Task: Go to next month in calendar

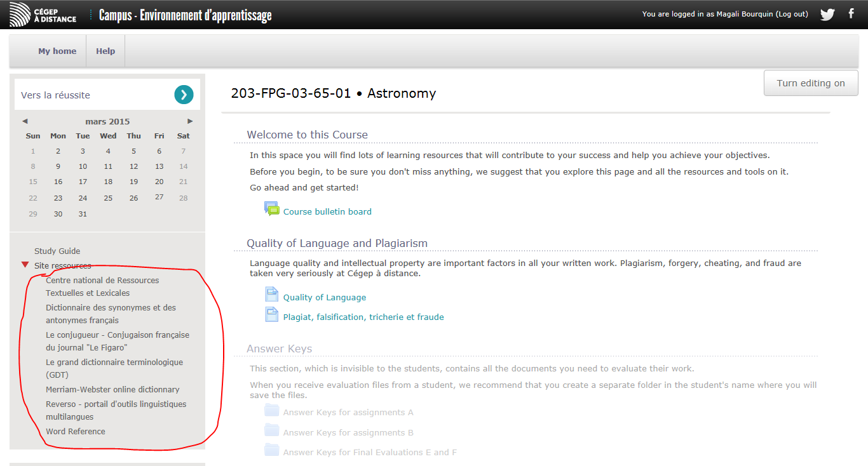Action: click(x=190, y=121)
